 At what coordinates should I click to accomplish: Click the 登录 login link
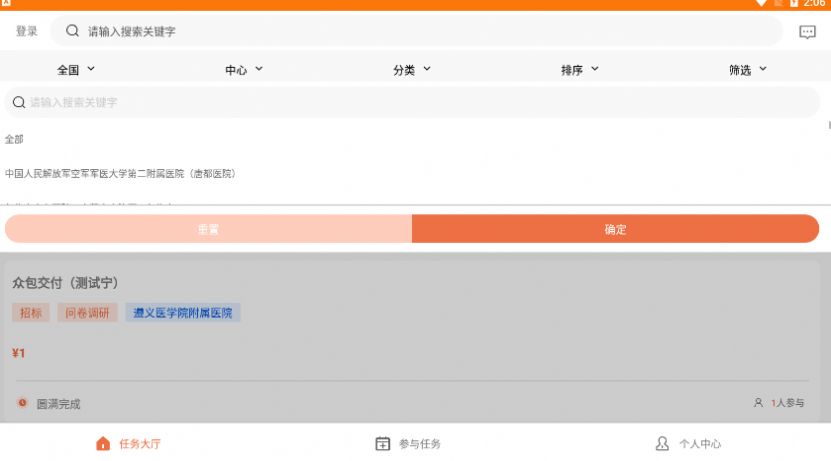point(26,31)
